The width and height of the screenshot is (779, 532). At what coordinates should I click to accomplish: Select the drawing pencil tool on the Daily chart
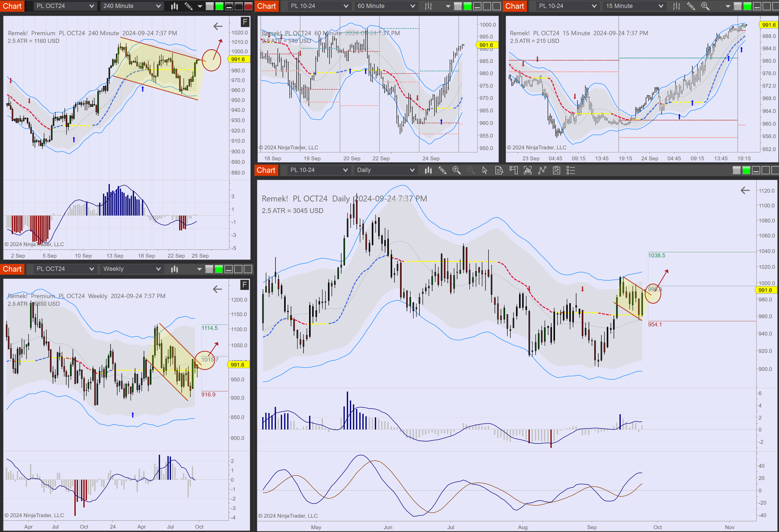tap(442, 170)
